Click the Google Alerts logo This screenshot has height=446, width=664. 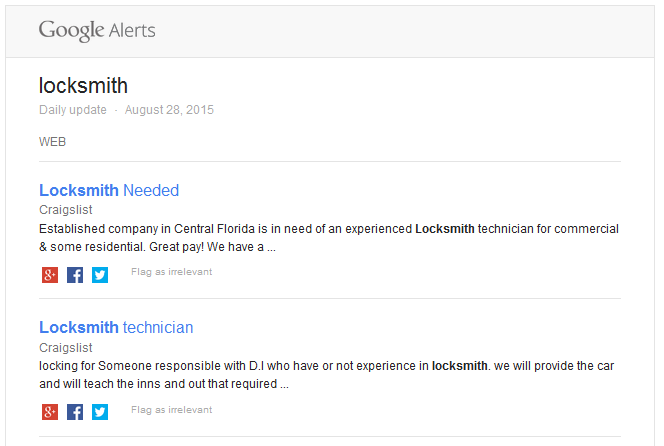click(x=97, y=30)
